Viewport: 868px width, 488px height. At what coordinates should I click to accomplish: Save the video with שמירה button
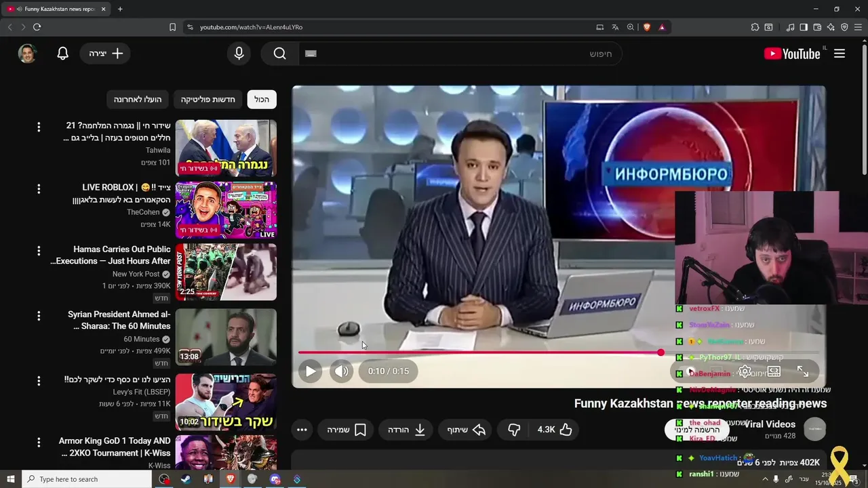[x=347, y=430]
